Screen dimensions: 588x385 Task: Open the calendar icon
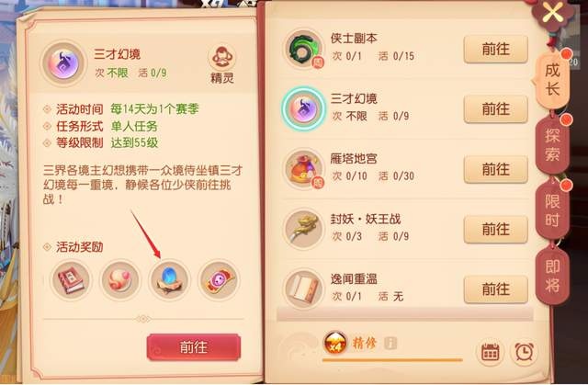pyautogui.click(x=490, y=352)
